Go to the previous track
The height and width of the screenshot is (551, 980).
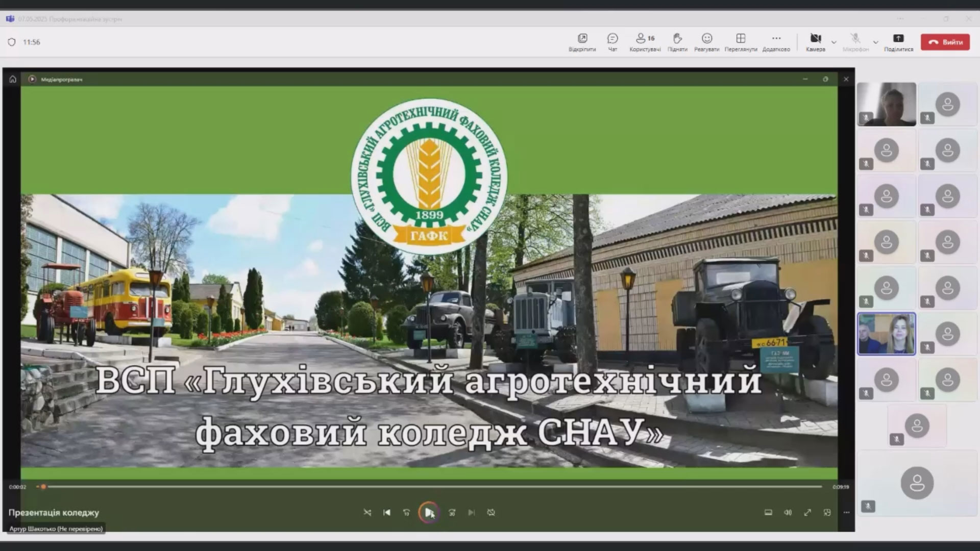point(386,512)
